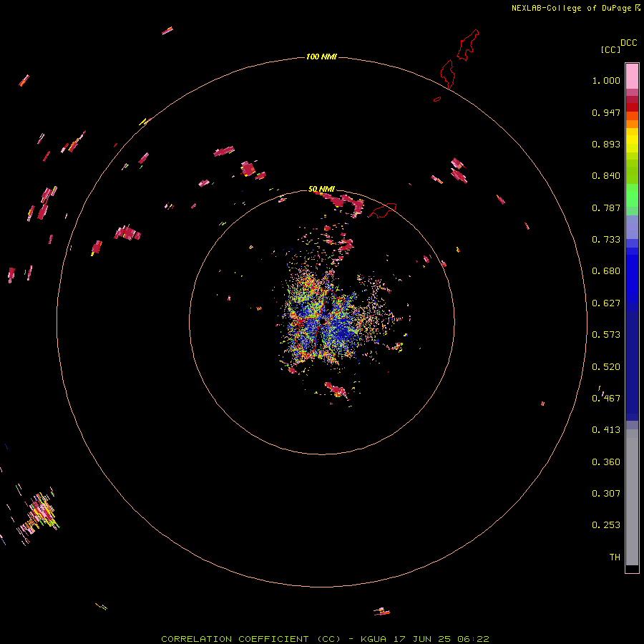Click the 0.467 color scale value
The width and height of the screenshot is (644, 644).
[606, 399]
